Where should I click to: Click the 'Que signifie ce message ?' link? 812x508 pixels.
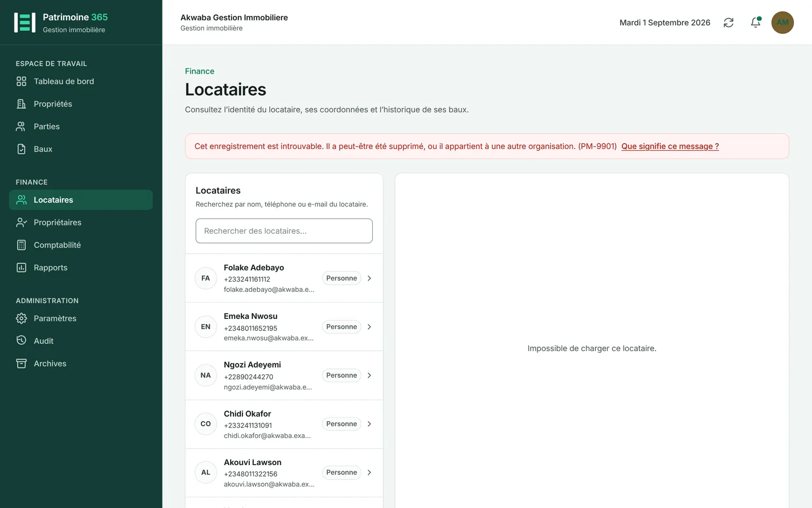[x=670, y=146]
